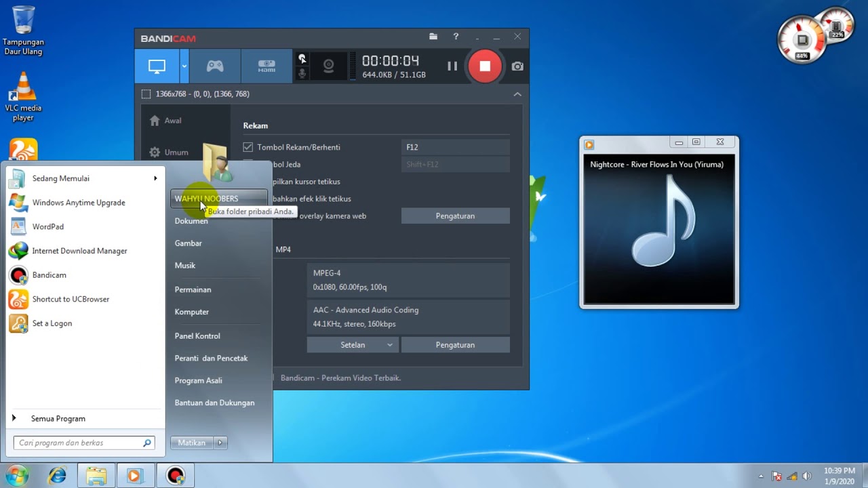868x488 pixels.
Task: Collapse the Bandicam panel with chevron
Action: (x=517, y=94)
